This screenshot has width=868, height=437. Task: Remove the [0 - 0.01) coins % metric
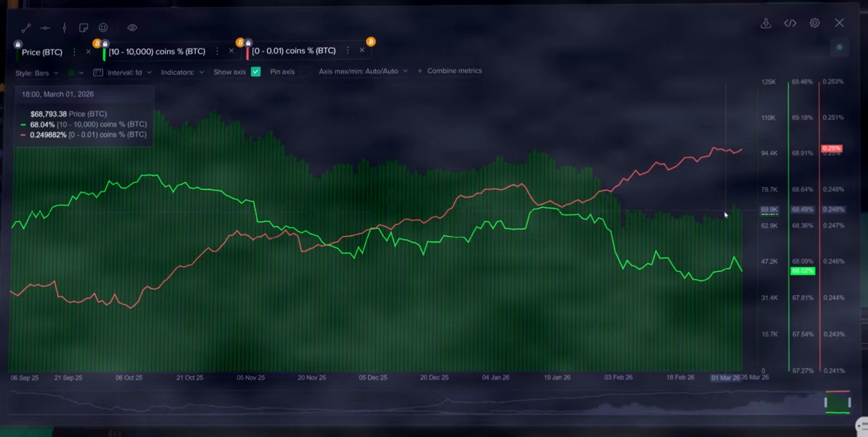click(x=362, y=50)
